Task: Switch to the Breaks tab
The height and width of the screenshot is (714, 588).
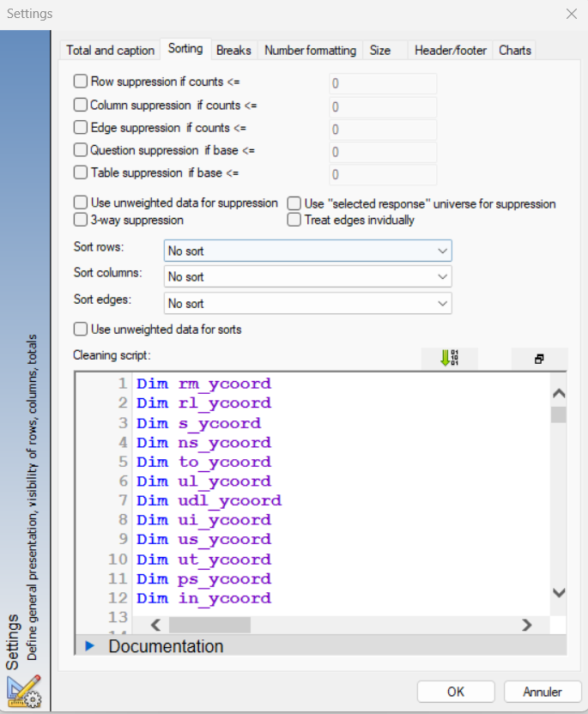Action: click(x=233, y=50)
